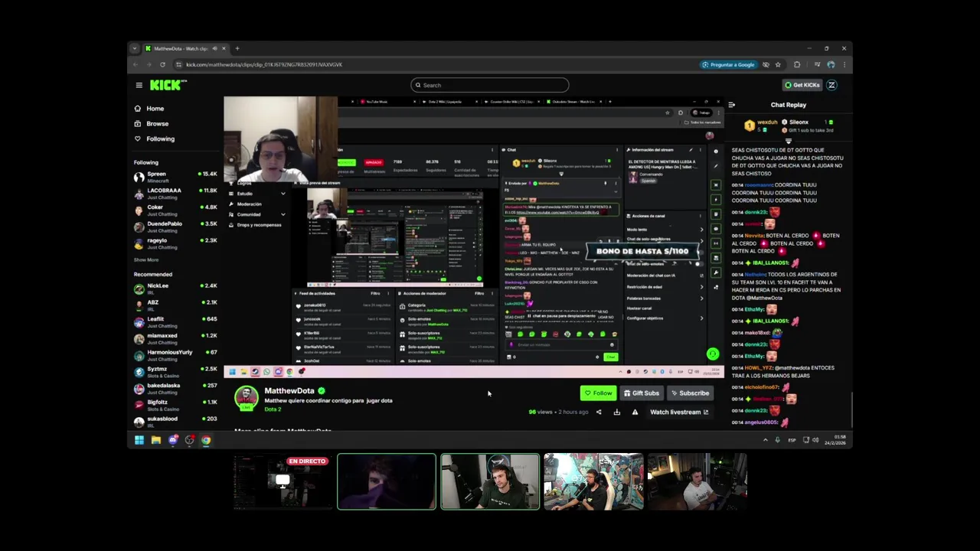
Task: Click the verified badge beside MatthewDota
Action: coord(322,391)
